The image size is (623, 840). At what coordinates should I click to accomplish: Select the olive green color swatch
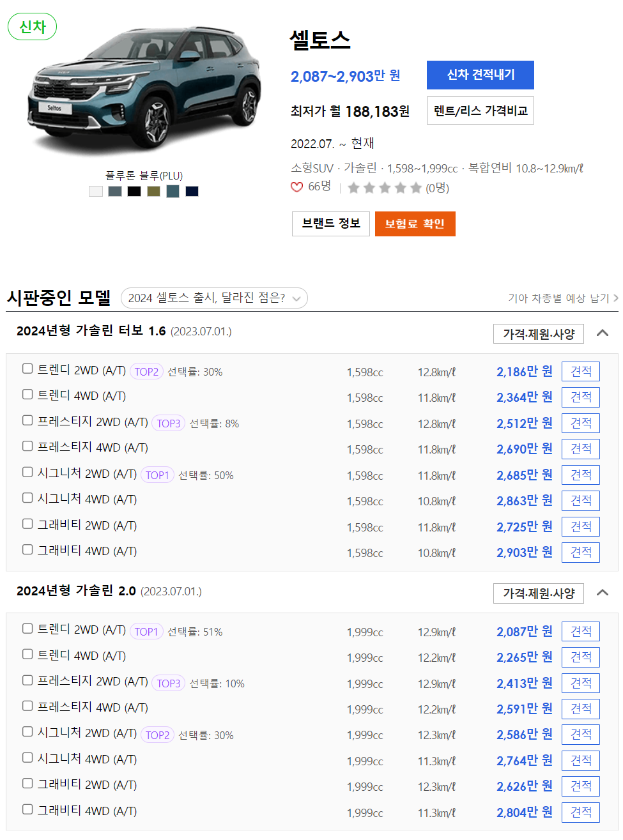153,191
